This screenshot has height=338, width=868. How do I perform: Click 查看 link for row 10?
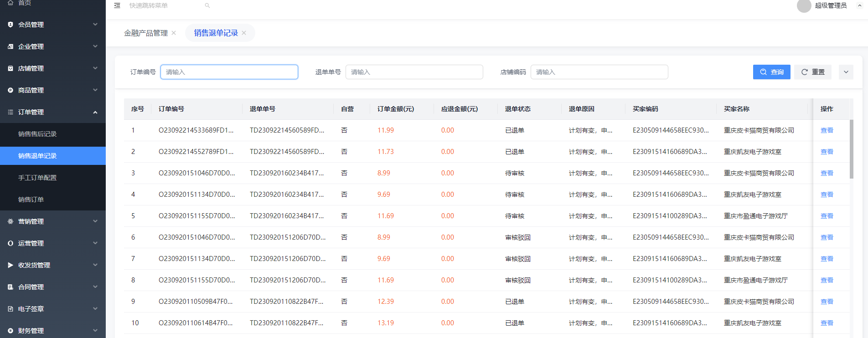[x=827, y=323]
